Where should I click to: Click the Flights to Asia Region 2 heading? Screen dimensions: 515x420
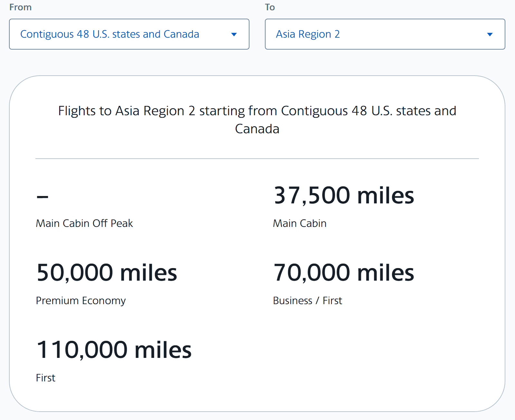pyautogui.click(x=257, y=120)
